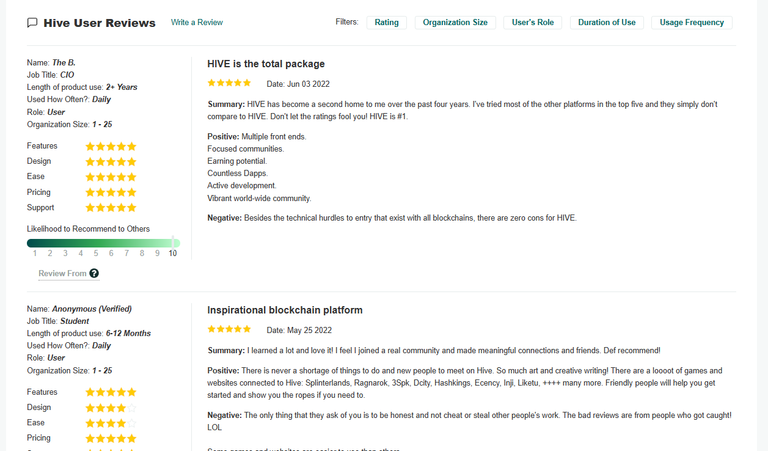Click the HIVE is the total package title
This screenshot has width=768, height=451.
pos(266,64)
